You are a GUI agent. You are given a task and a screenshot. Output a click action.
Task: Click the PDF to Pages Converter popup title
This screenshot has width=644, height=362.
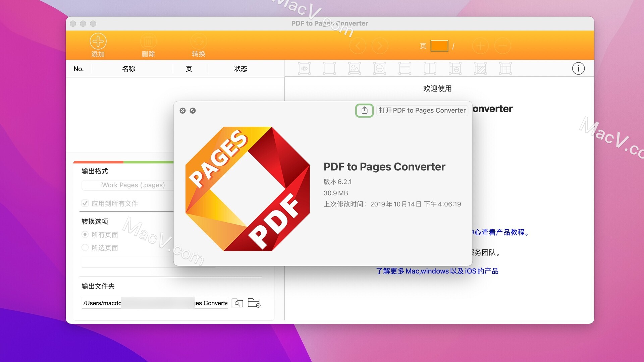pyautogui.click(x=384, y=167)
